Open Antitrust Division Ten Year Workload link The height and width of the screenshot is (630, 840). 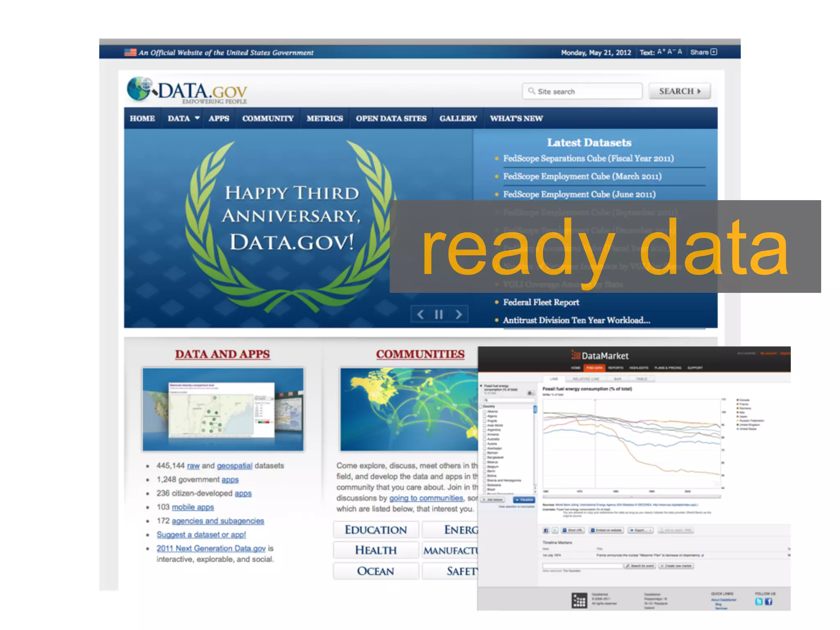pos(576,320)
